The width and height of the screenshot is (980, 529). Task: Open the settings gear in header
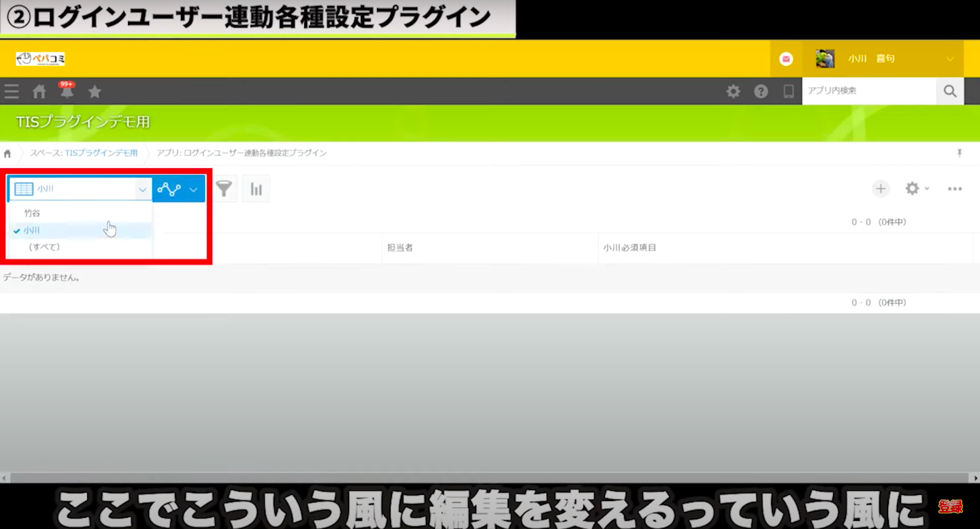[733, 91]
